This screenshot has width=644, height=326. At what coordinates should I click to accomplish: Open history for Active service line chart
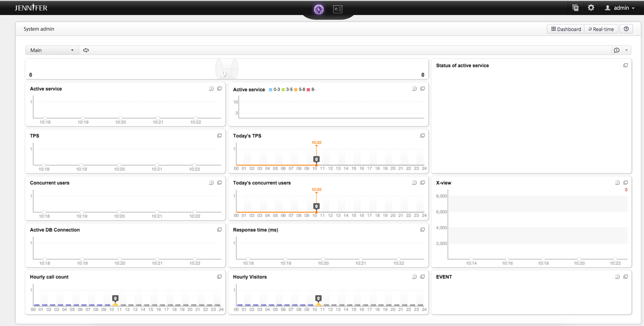click(211, 89)
